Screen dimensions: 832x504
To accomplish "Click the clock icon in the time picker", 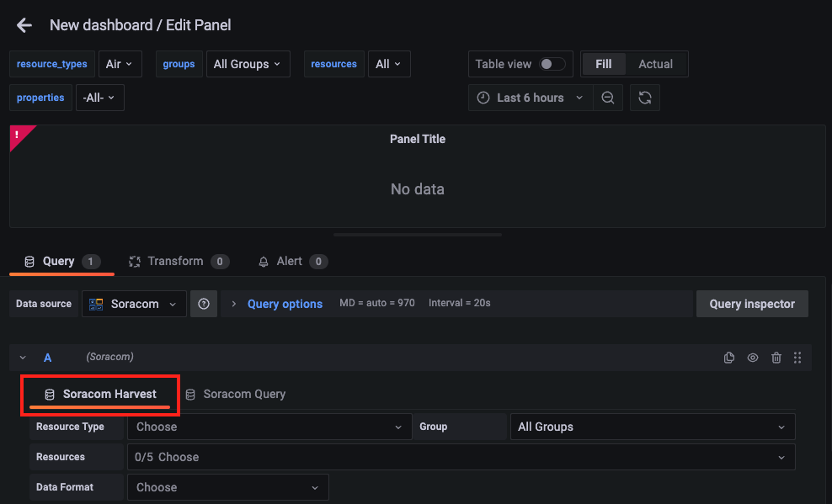I will point(483,97).
